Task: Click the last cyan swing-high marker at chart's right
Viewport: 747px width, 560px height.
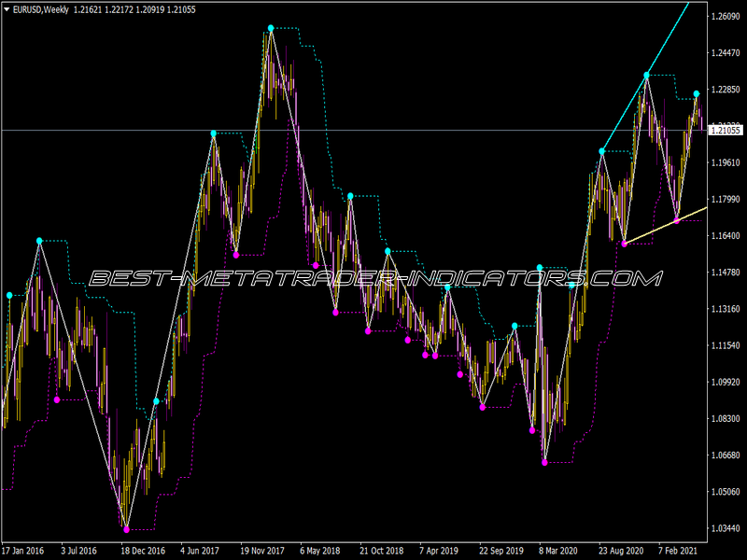Action: (697, 94)
